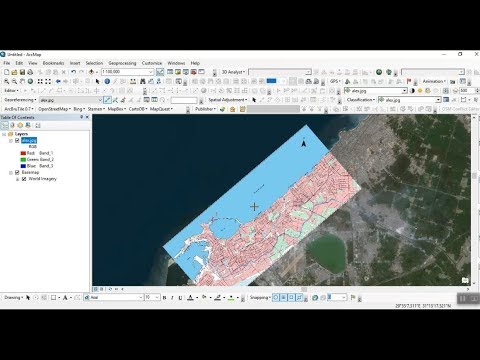
Task: Toggle World Imagery layer visibility
Action: click(x=24, y=179)
